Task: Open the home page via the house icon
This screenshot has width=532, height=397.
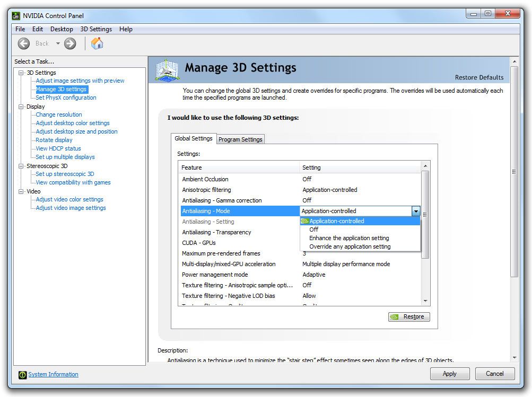Action: (98, 43)
